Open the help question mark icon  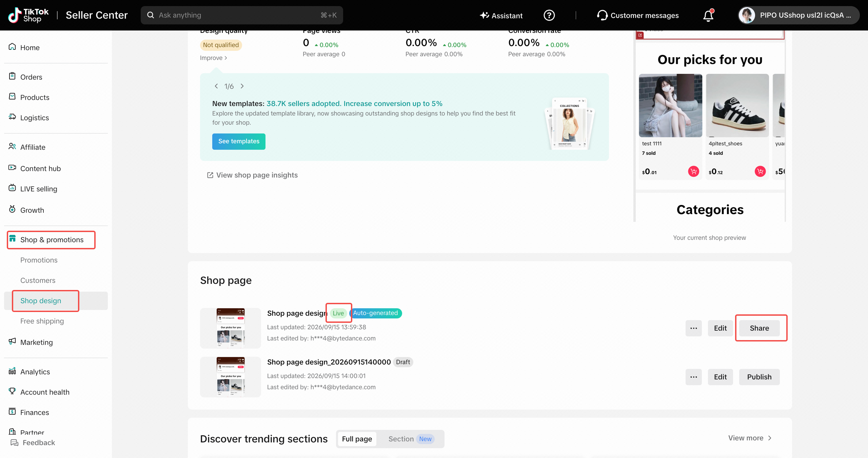tap(549, 15)
